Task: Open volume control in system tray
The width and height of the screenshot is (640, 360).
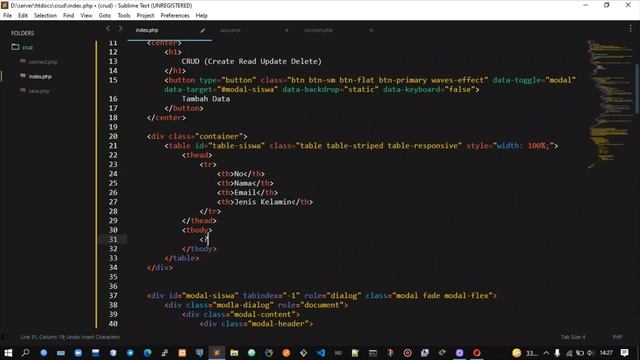Action: coord(591,353)
